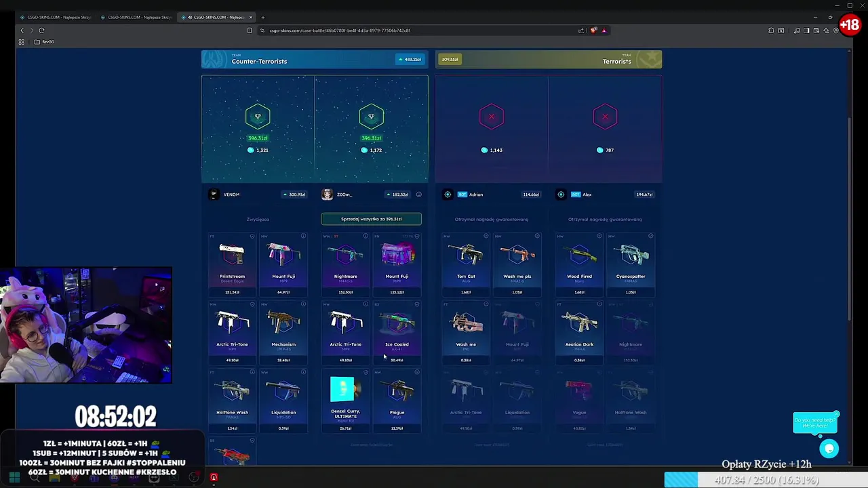This screenshot has width=868, height=488.
Task: Open VENOM's player avatar
Action: coord(214,195)
